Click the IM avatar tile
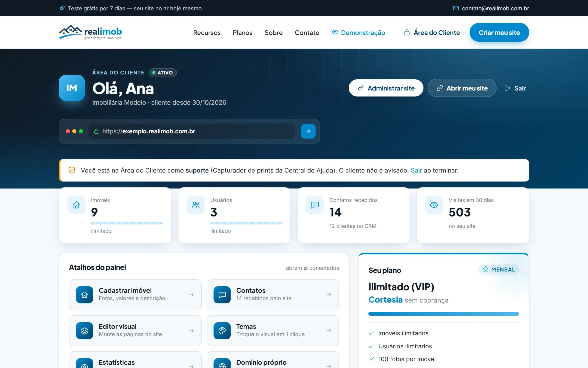 point(72,88)
